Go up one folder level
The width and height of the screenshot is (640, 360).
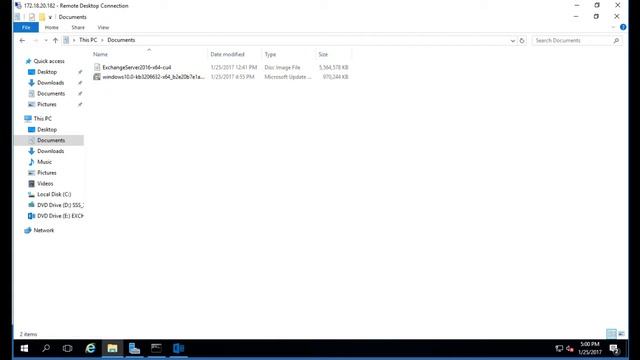55,40
